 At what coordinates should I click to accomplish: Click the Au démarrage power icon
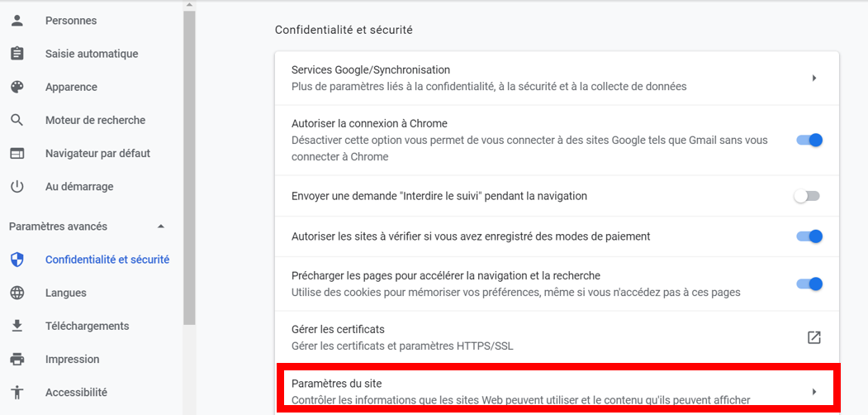(x=17, y=187)
